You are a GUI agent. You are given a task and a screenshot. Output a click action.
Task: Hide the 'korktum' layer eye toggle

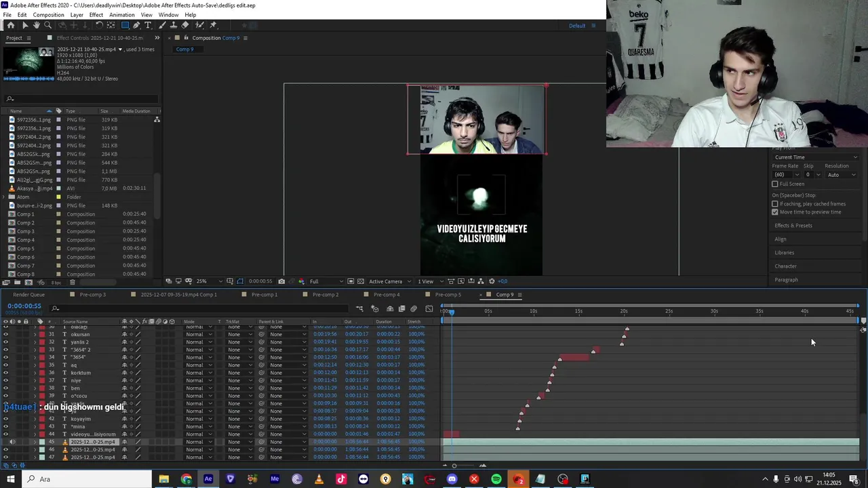[x=5, y=373]
